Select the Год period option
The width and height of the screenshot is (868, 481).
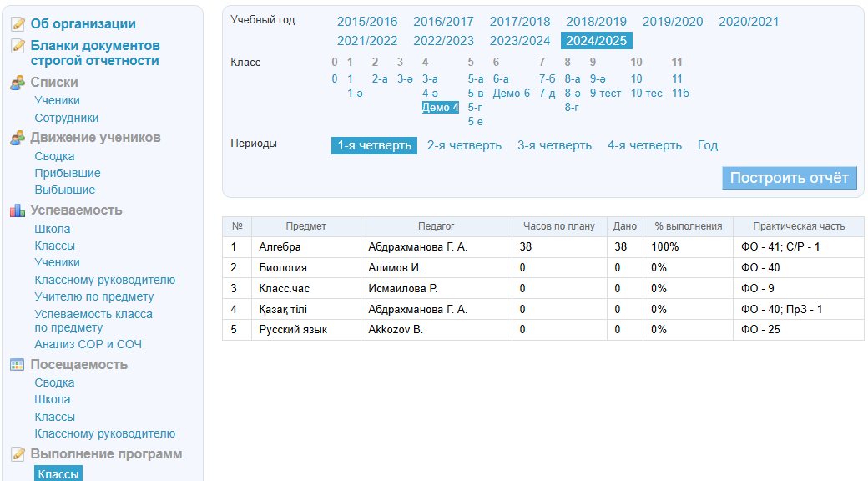pos(707,145)
